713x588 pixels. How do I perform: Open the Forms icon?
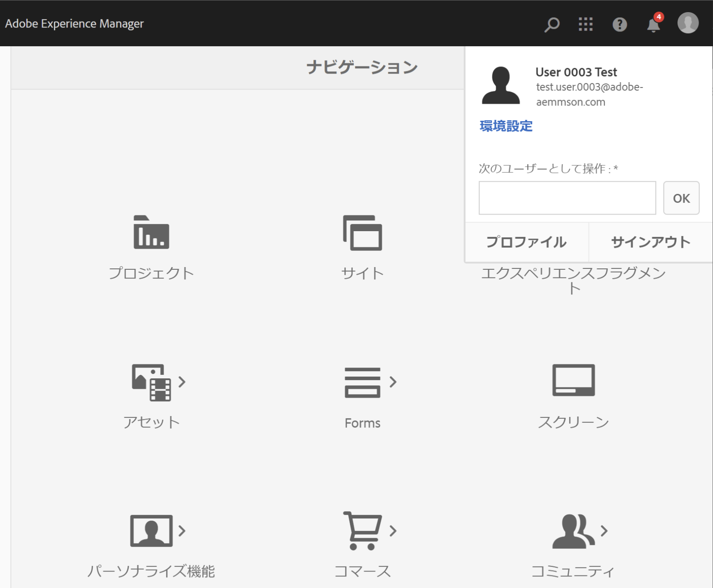[x=362, y=382]
